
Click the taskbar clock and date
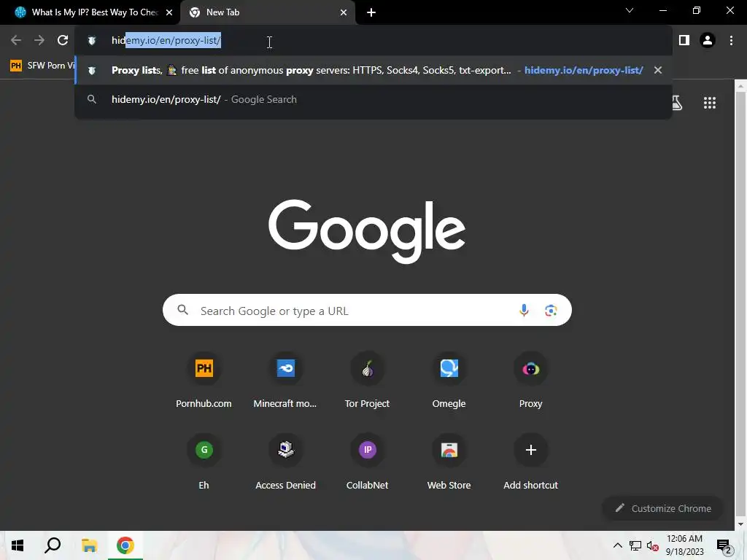(x=684, y=545)
